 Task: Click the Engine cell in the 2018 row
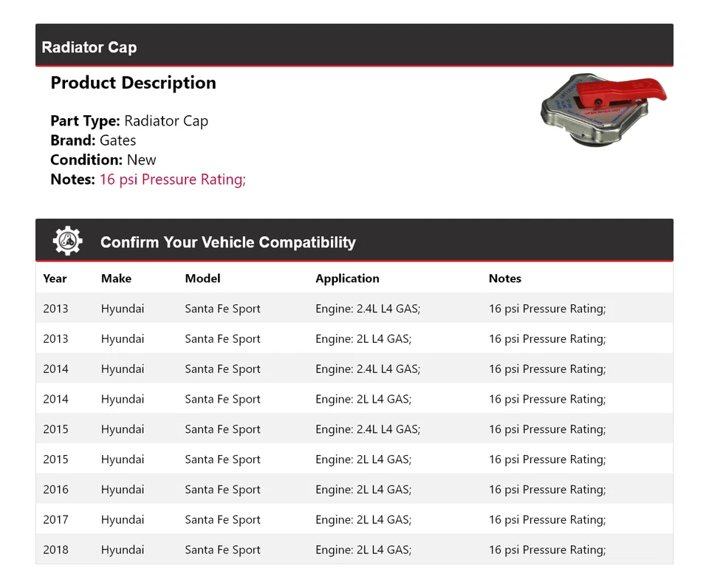pyautogui.click(x=363, y=550)
